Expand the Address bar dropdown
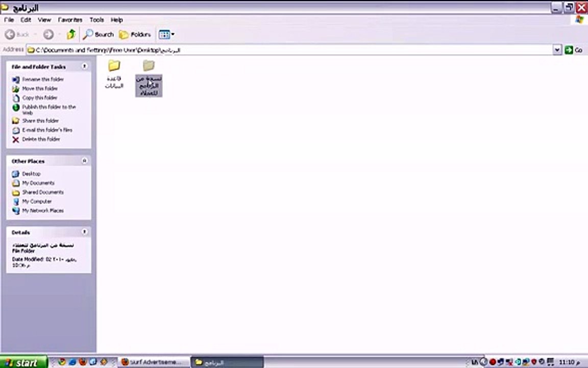 [557, 50]
